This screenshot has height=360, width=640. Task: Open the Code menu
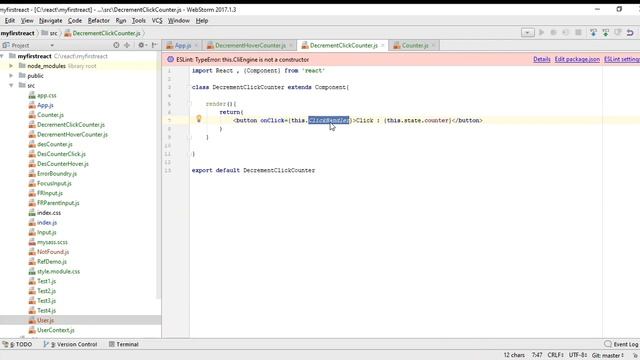(x=75, y=20)
